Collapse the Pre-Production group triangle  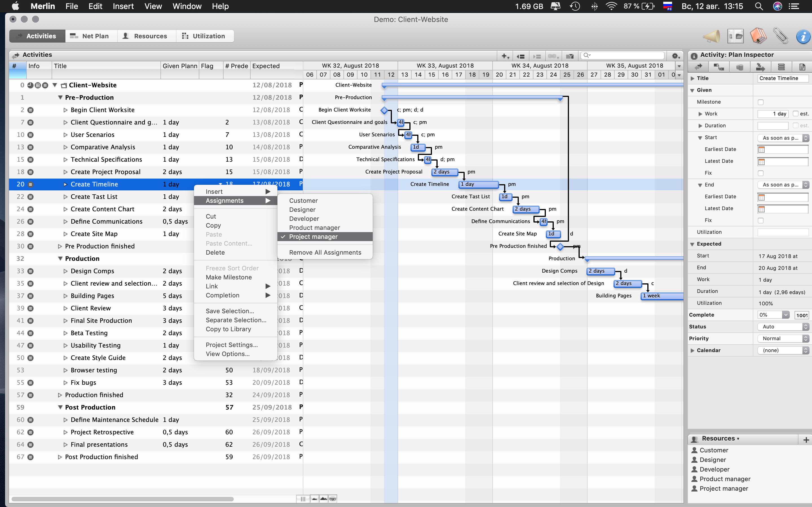(x=60, y=97)
